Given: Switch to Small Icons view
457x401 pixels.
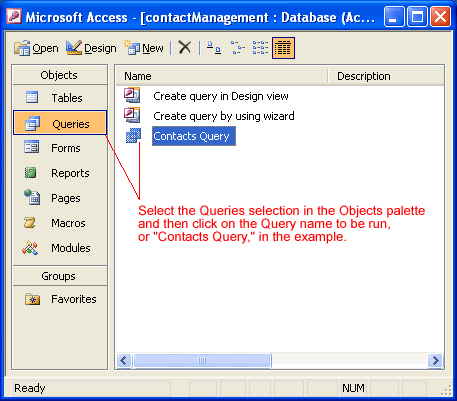Looking at the screenshot, I should (237, 48).
